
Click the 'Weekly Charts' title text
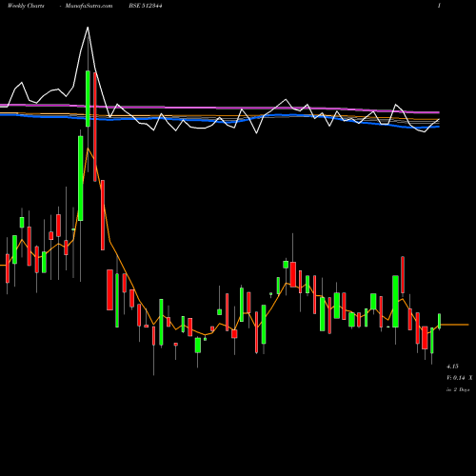click(x=26, y=6)
